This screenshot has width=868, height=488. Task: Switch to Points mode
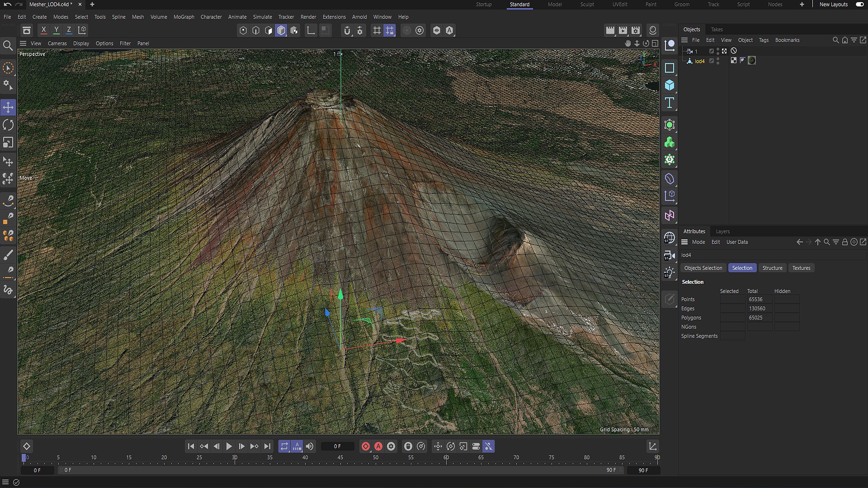tap(243, 30)
